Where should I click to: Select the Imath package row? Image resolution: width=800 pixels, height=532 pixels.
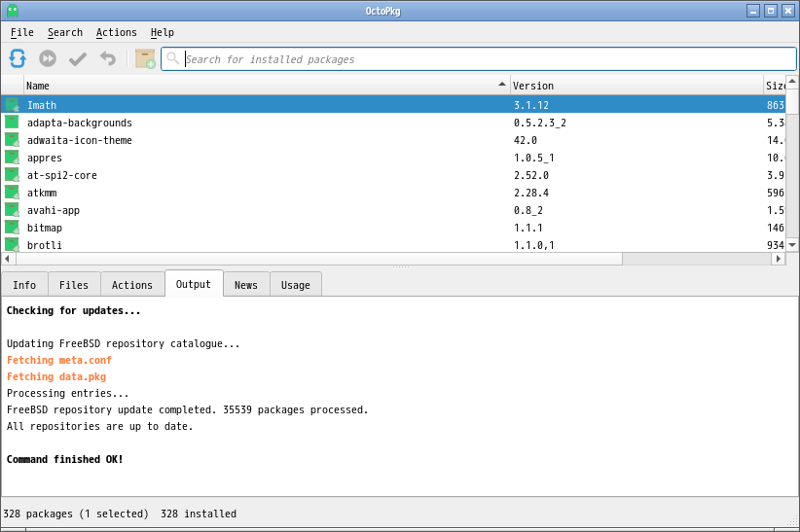(x=393, y=105)
